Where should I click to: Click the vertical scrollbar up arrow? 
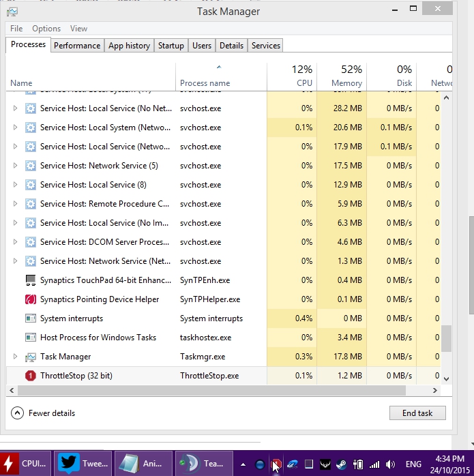click(446, 98)
